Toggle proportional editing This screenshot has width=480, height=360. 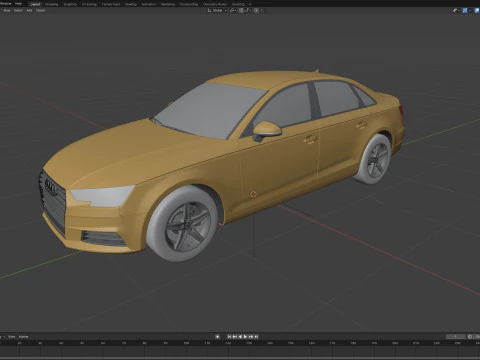256,10
